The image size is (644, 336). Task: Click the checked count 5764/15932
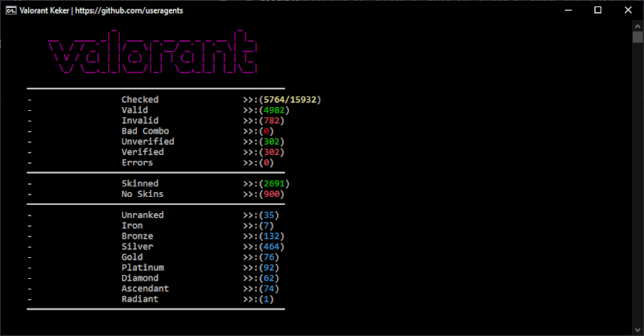click(290, 100)
